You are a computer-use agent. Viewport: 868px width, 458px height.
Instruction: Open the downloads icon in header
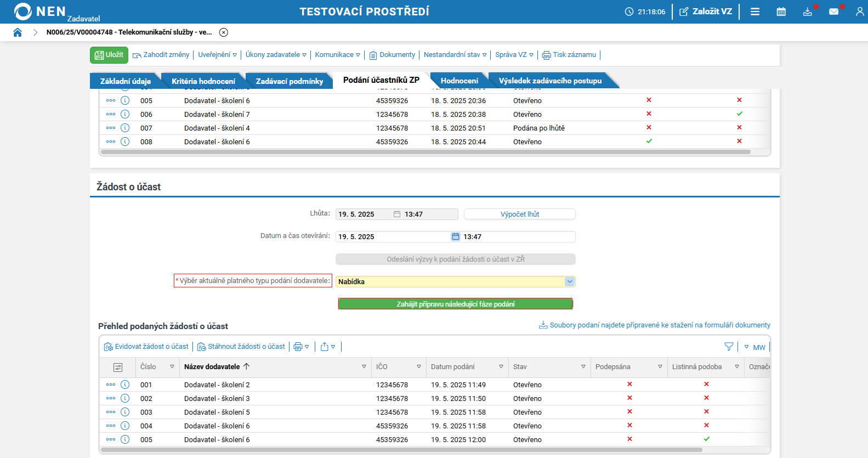point(808,12)
